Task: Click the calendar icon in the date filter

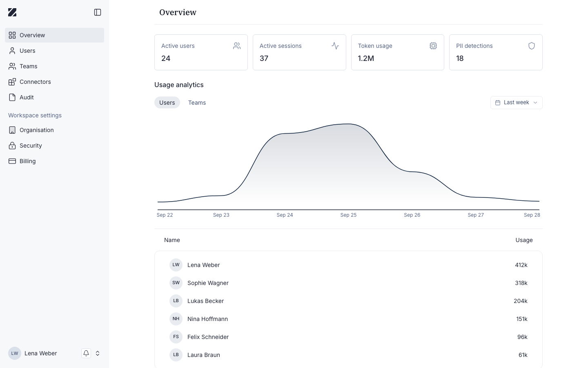Action: coord(498,103)
